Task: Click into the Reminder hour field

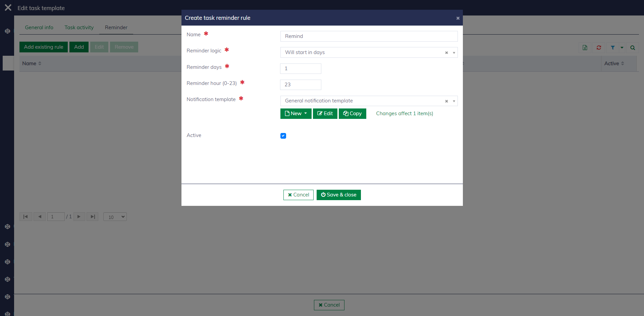Action: pos(301,85)
